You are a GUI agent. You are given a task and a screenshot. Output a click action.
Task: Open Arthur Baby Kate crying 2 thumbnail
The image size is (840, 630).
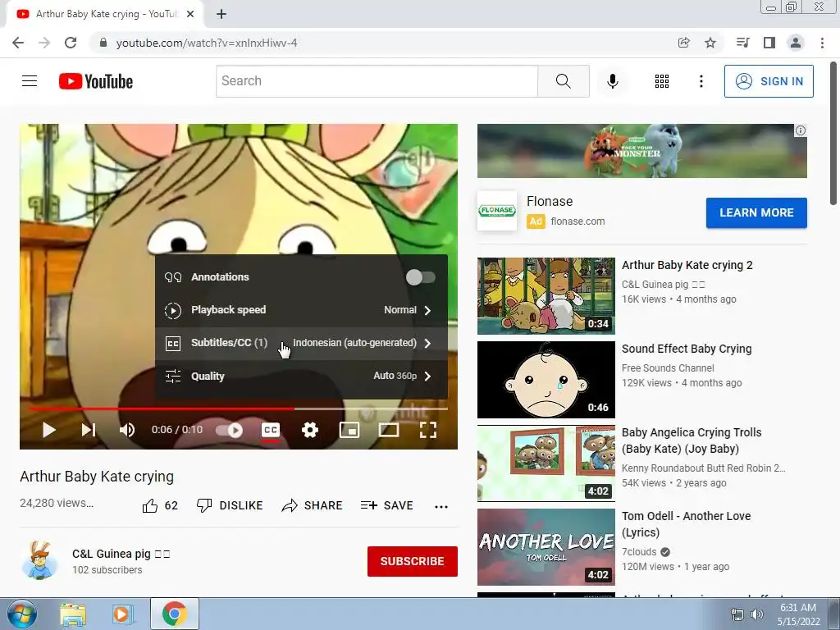[x=546, y=295]
